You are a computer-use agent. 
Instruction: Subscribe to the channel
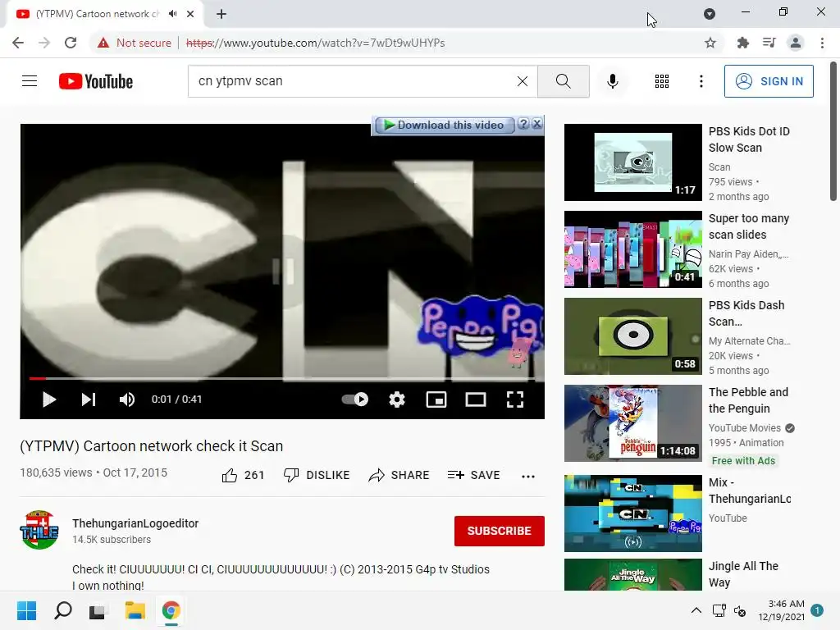coord(500,531)
